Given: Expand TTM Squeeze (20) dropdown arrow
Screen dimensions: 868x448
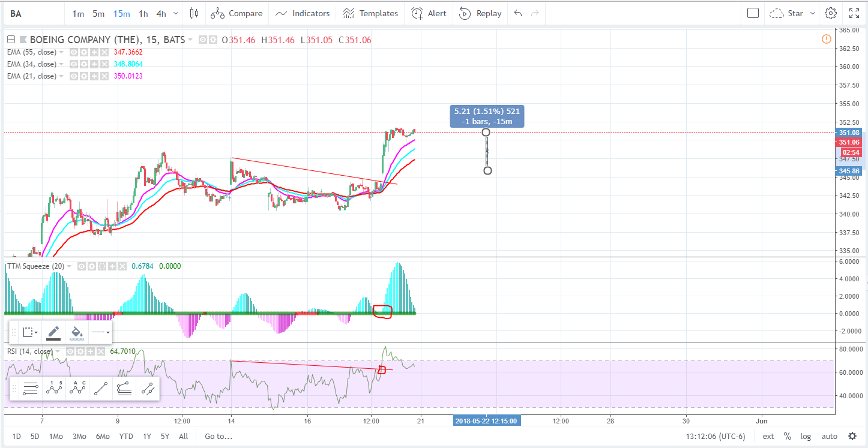Looking at the screenshot, I should [x=70, y=266].
